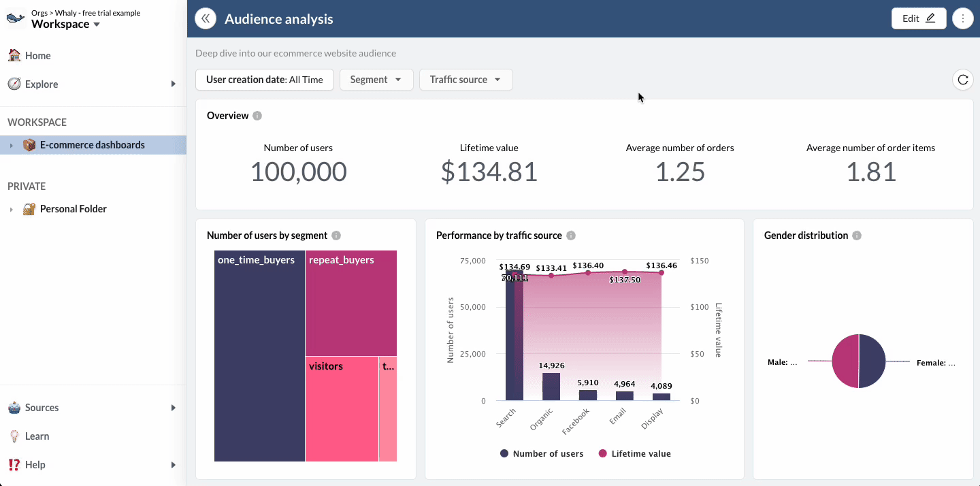The height and width of the screenshot is (486, 980).
Task: Select the one_time_buyers treemap block
Action: [259, 354]
